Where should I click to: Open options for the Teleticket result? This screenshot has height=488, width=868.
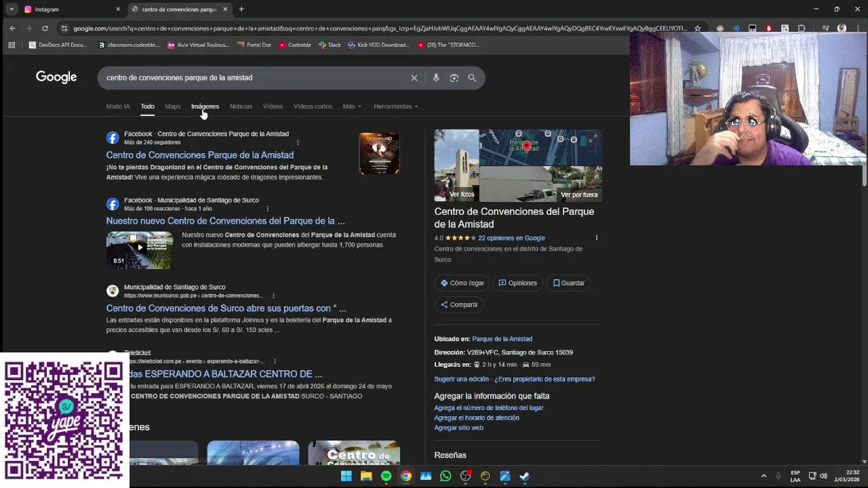pyautogui.click(x=275, y=361)
